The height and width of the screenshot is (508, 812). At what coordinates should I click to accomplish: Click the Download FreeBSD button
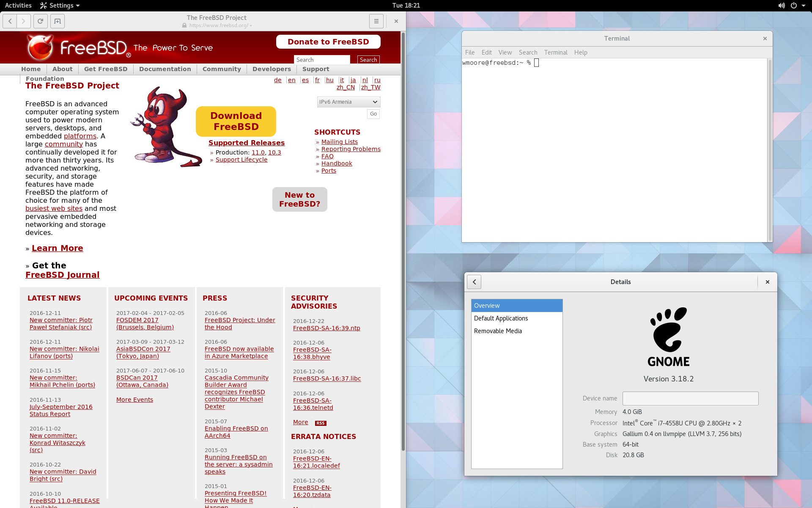click(x=236, y=121)
